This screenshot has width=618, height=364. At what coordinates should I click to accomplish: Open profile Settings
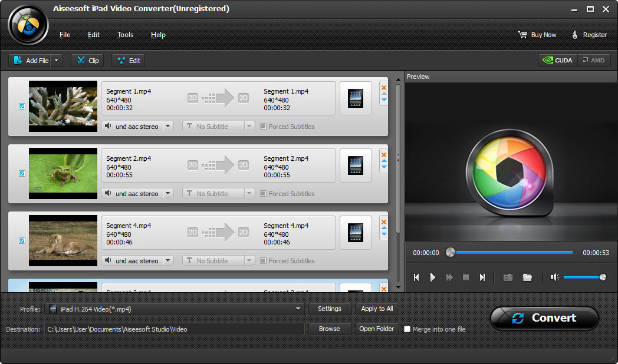tap(330, 309)
